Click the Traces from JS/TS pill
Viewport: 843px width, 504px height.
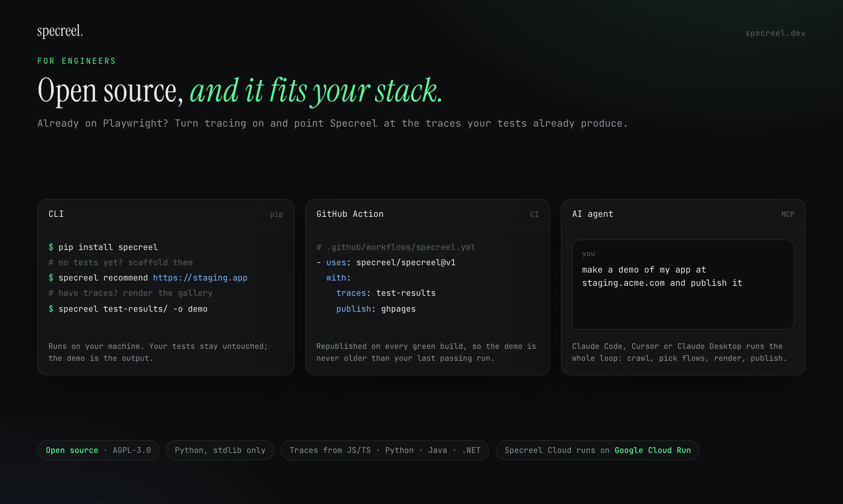(385, 450)
